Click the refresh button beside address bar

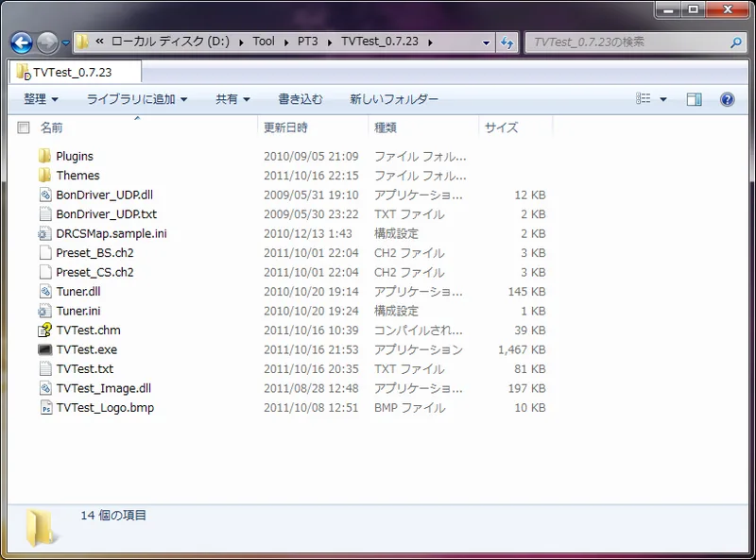507,42
